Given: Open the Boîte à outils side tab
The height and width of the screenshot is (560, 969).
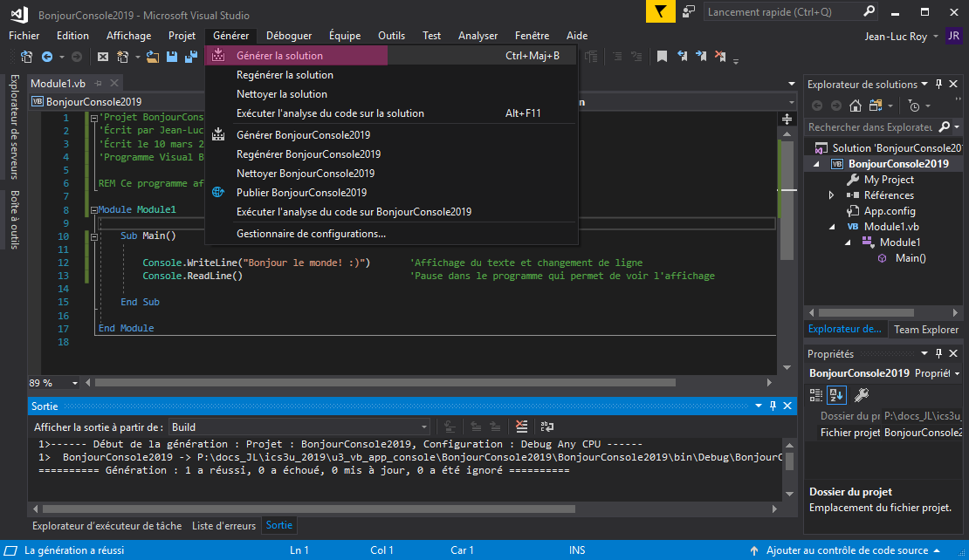Looking at the screenshot, I should [x=14, y=219].
